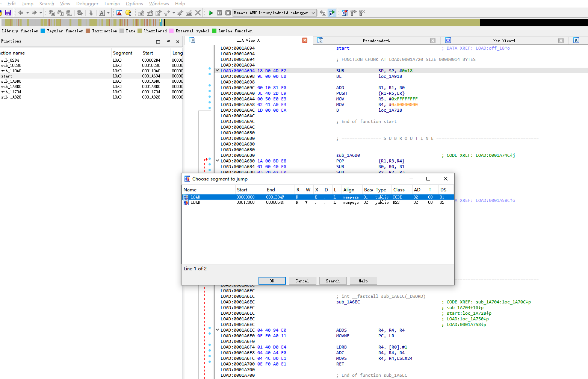Click the Jump forward arrow icon

34,13
